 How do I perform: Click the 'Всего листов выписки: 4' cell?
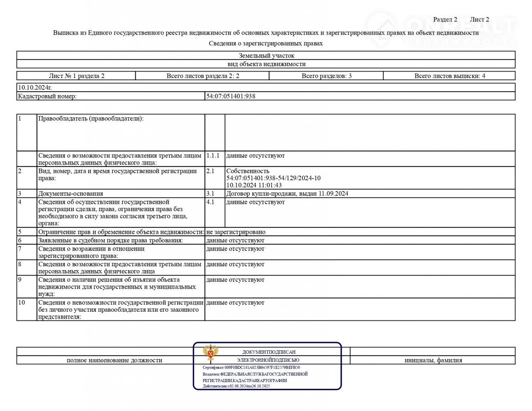point(449,76)
